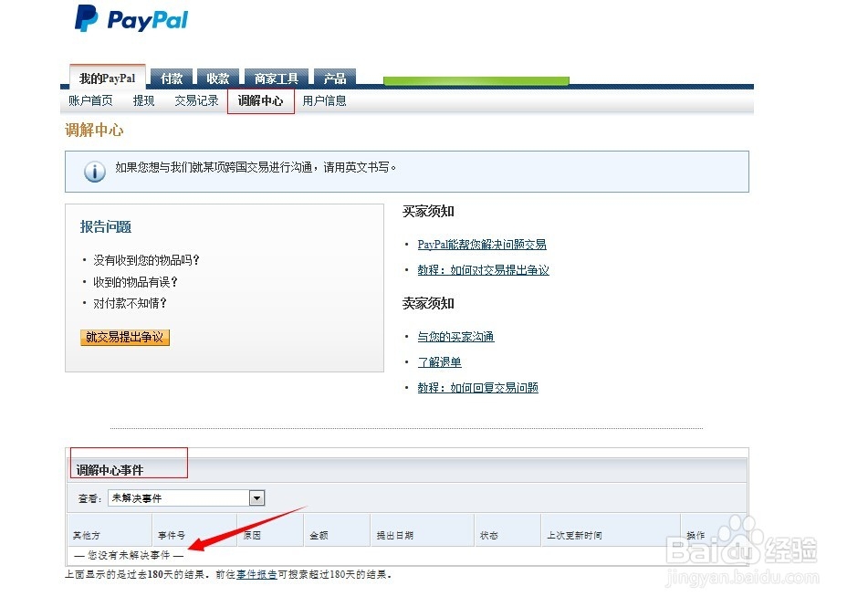Open the 提现 submenu item

click(144, 100)
